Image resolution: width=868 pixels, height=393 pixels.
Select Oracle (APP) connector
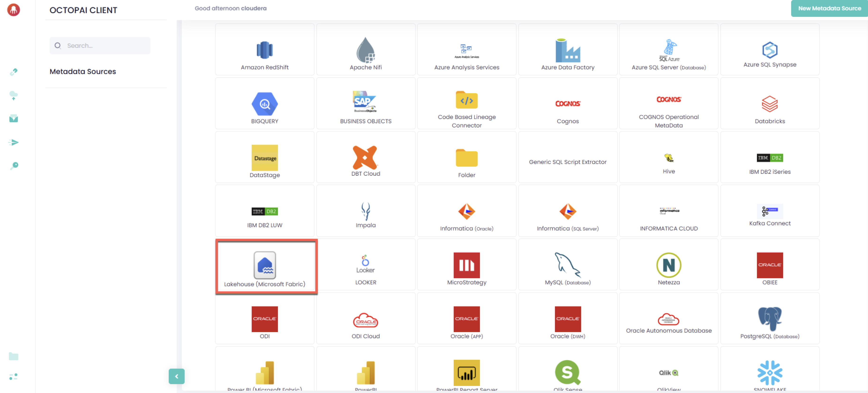pos(467,319)
